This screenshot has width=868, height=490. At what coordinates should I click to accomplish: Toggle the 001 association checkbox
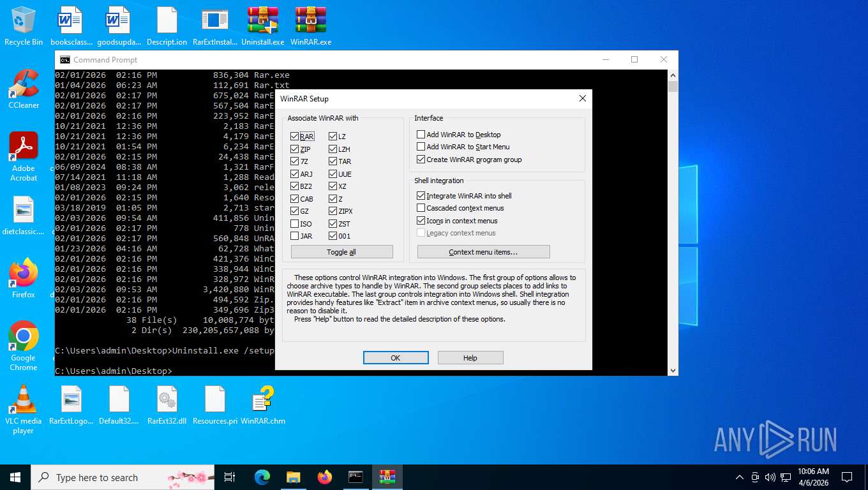(333, 236)
